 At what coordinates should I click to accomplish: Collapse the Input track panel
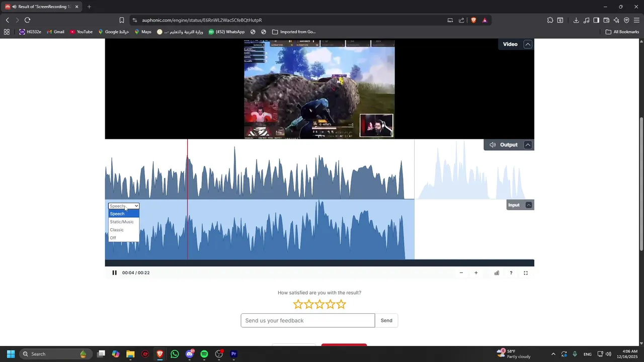tap(528, 205)
